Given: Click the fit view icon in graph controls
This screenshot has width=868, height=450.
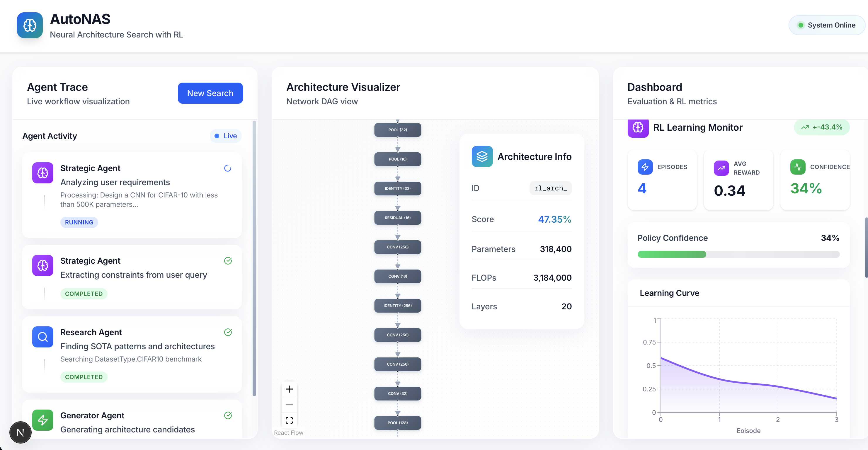Looking at the screenshot, I should pos(289,420).
